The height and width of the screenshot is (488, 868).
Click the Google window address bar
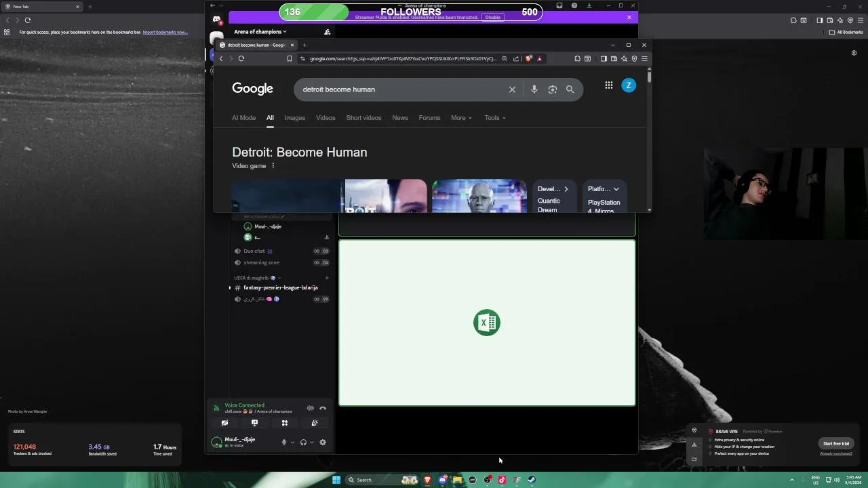click(403, 58)
